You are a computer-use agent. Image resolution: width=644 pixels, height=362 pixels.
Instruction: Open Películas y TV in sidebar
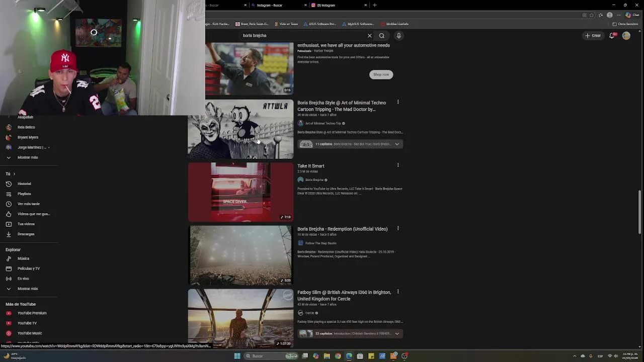click(x=29, y=268)
